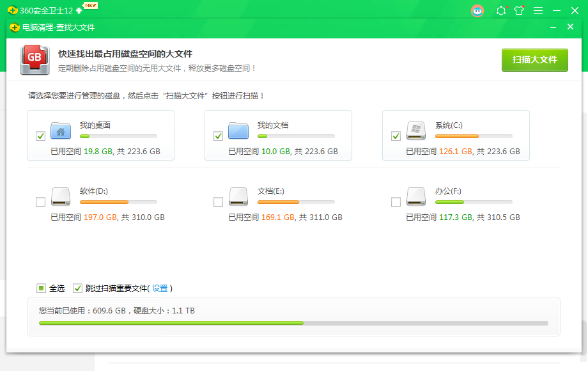The width and height of the screenshot is (588, 371).
Task: Check the 软件(D:) checkbox
Action: [40, 202]
